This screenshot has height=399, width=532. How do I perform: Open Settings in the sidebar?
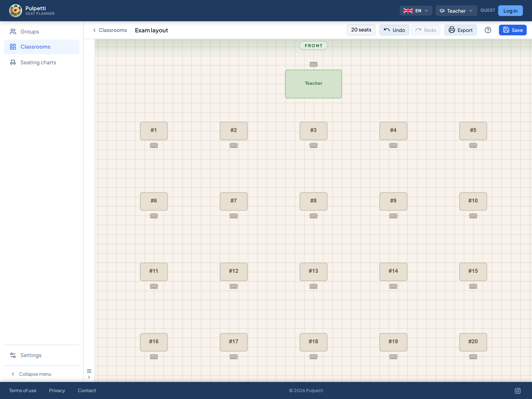click(42, 355)
